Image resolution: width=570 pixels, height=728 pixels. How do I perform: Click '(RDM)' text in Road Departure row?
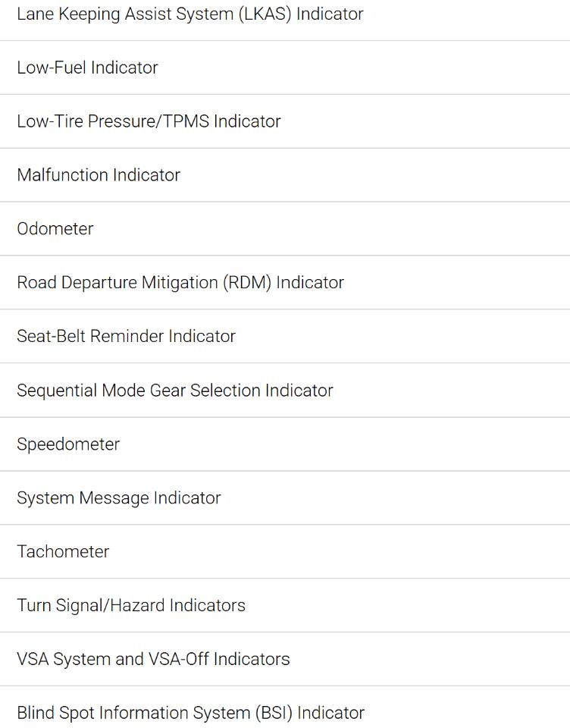(247, 283)
